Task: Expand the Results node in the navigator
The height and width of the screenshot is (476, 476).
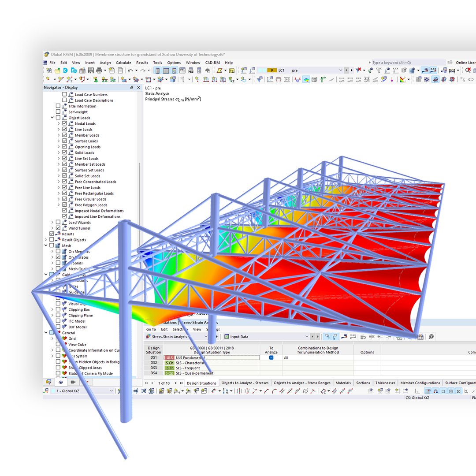Action: point(46,234)
